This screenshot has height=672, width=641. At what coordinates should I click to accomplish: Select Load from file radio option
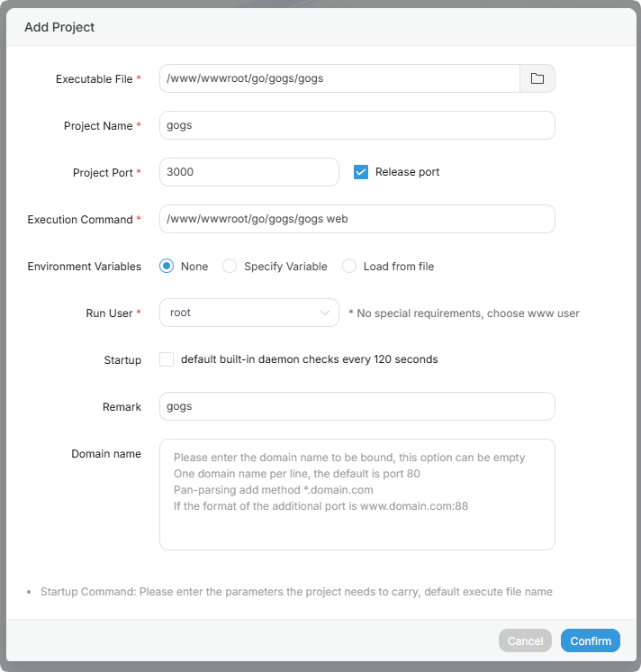349,266
